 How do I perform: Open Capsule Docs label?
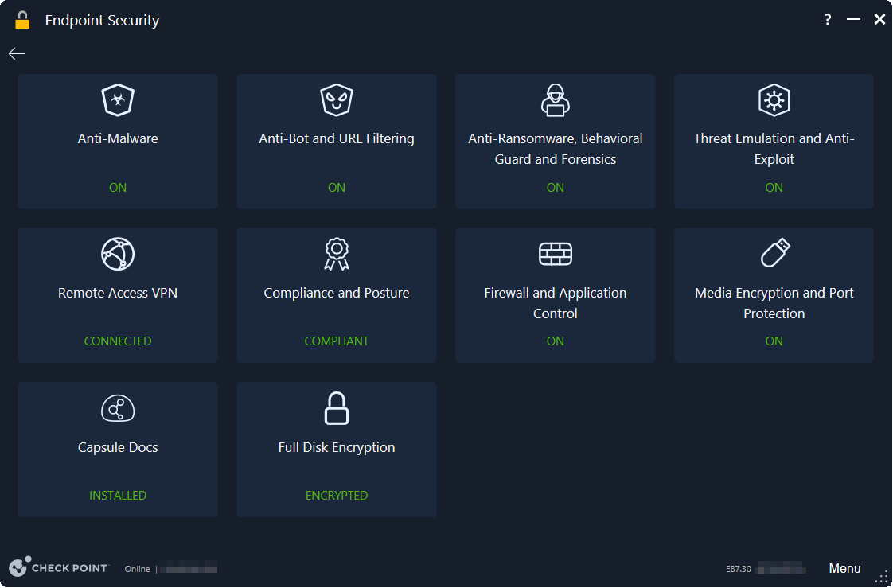(x=118, y=447)
